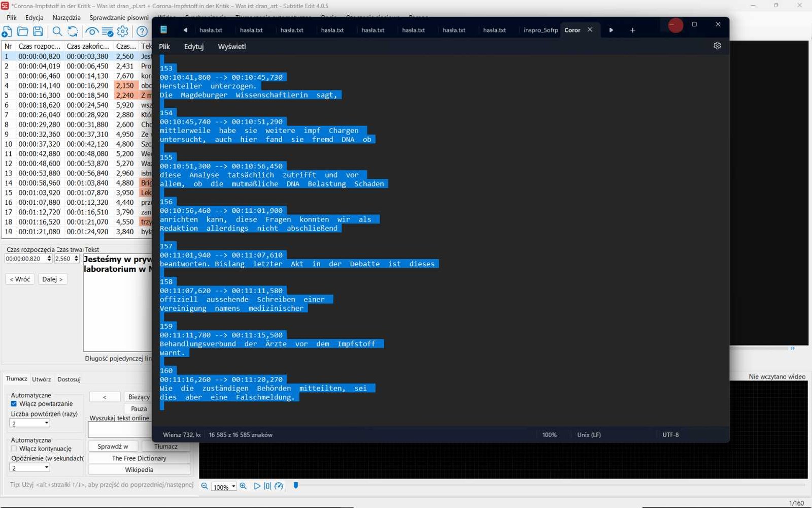The height and width of the screenshot is (508, 812).
Task: Click the start time input field
Action: tap(25, 259)
